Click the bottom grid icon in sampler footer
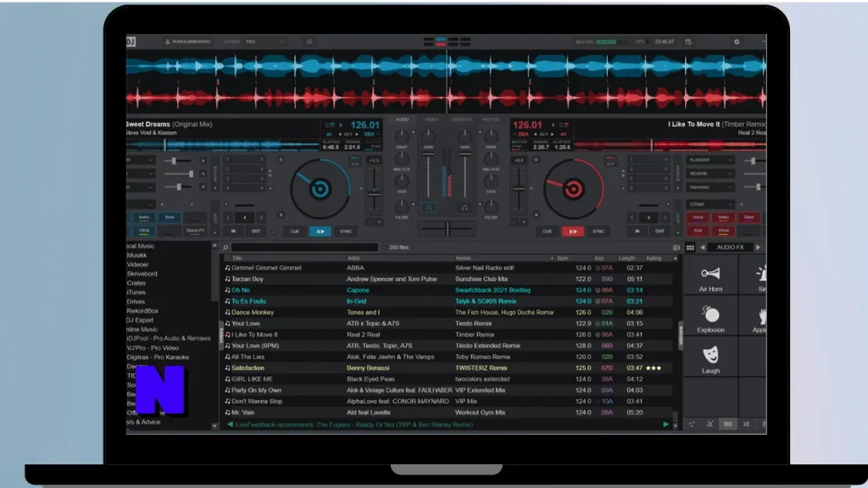 (x=727, y=424)
